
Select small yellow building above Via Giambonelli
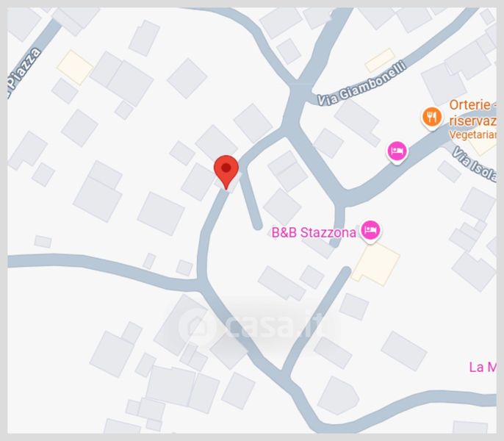pos(380,60)
